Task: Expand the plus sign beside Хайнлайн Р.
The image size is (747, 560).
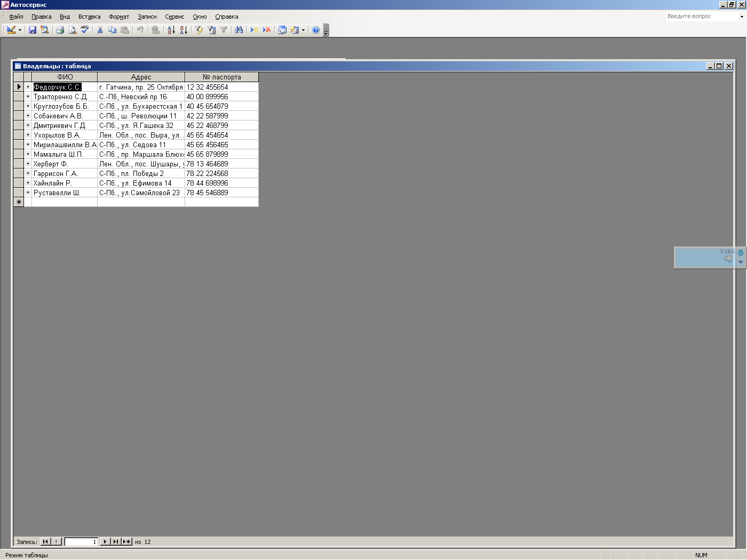Action: pyautogui.click(x=28, y=183)
